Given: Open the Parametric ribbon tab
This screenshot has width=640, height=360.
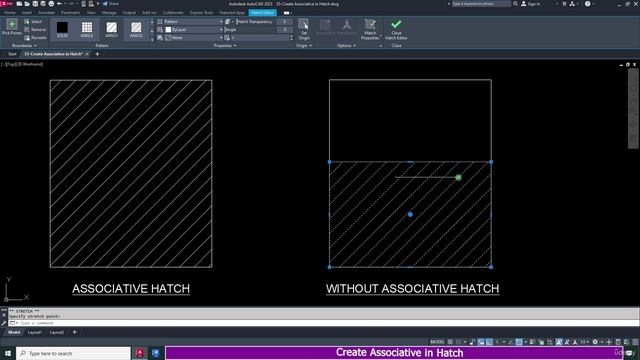Looking at the screenshot, I should pos(70,13).
